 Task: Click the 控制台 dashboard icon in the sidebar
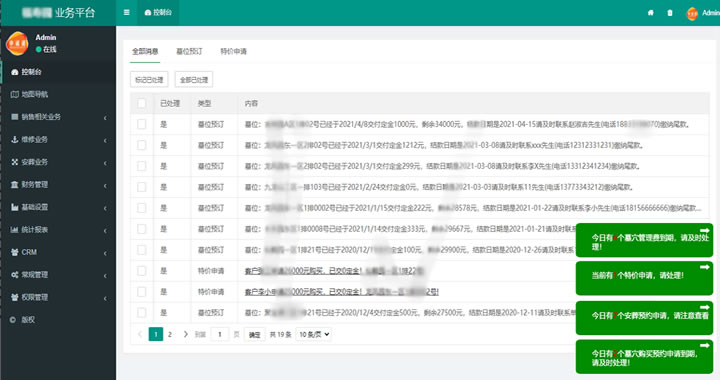click(x=15, y=72)
